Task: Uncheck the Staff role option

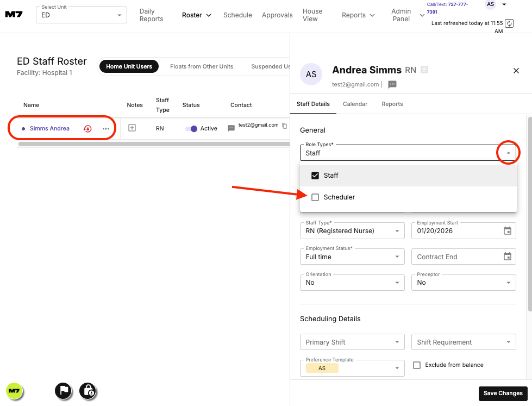Action: tap(315, 176)
